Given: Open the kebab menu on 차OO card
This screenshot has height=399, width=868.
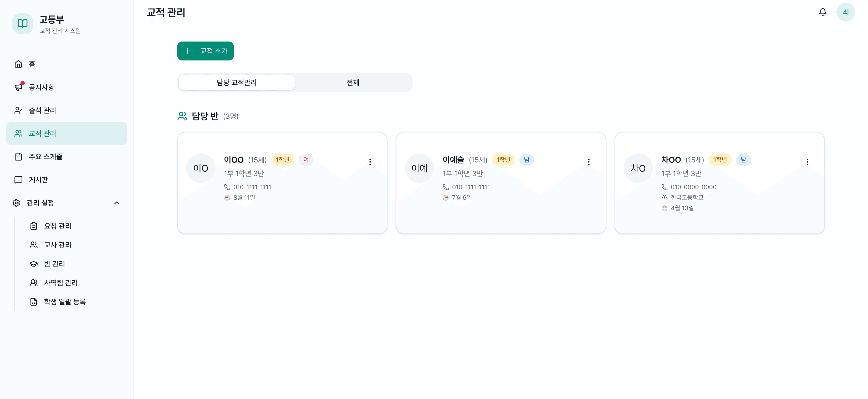Looking at the screenshot, I should 807,162.
